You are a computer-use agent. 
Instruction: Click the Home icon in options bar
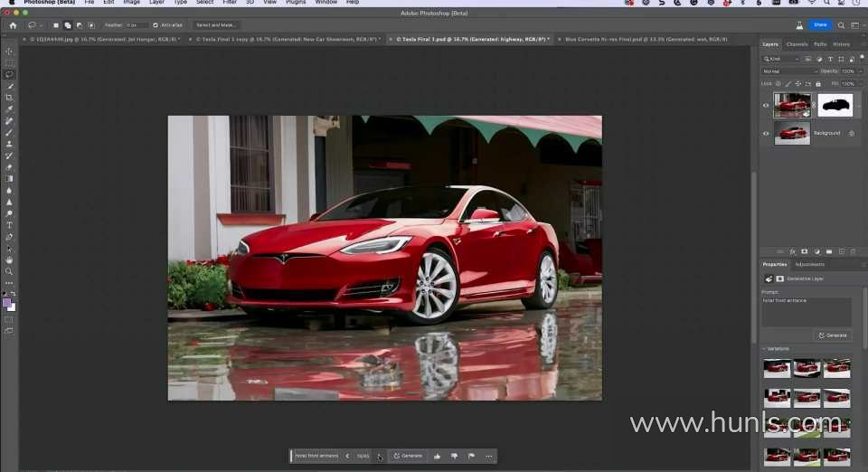pos(13,25)
